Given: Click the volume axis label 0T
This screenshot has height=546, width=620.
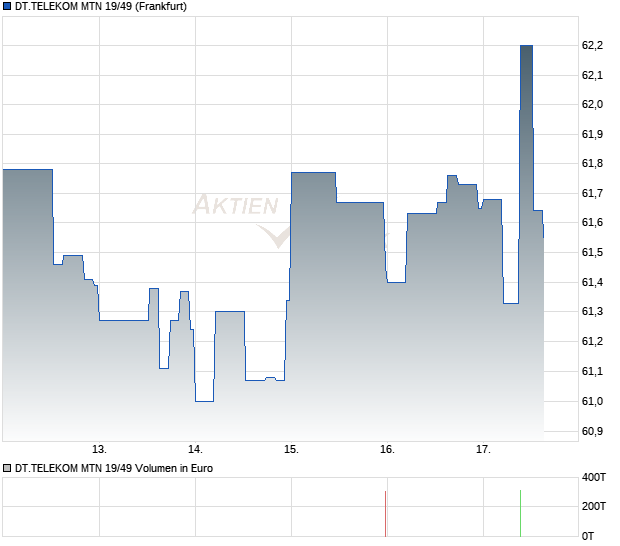Looking at the screenshot, I should coord(588,537).
